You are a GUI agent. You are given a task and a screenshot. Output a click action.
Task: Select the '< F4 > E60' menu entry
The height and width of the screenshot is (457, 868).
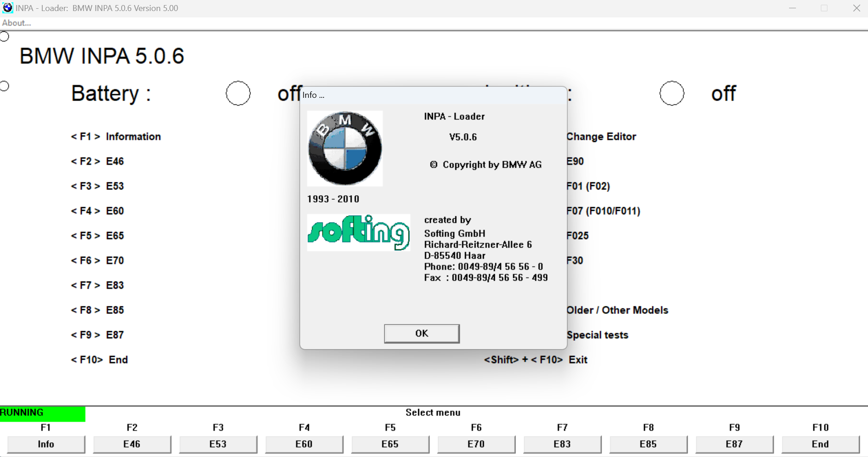click(x=97, y=211)
